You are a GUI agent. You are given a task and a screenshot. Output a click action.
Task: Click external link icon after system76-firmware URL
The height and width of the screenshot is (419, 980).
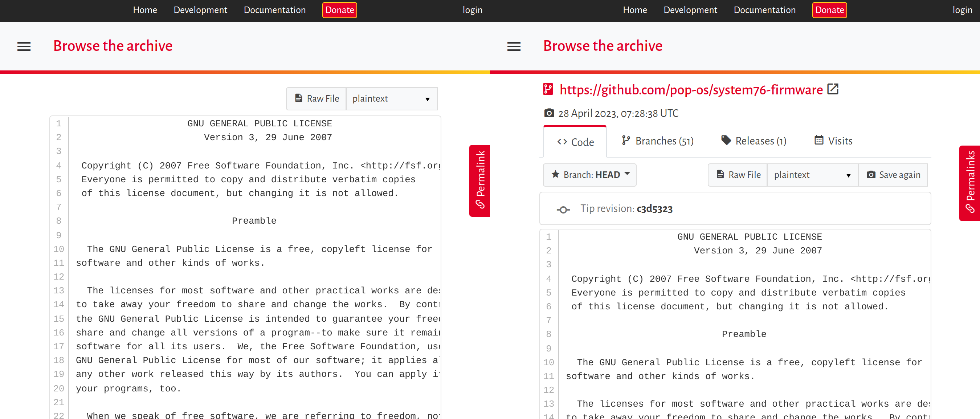point(833,89)
